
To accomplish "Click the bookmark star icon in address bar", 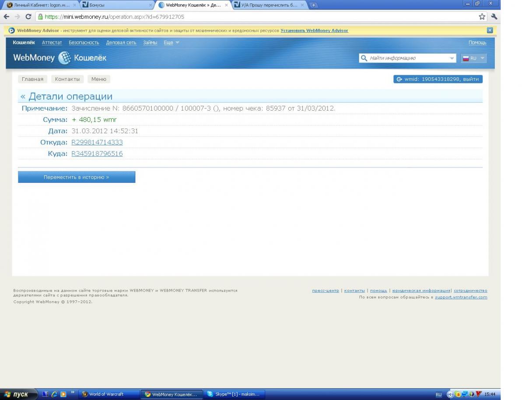I will coord(482,17).
